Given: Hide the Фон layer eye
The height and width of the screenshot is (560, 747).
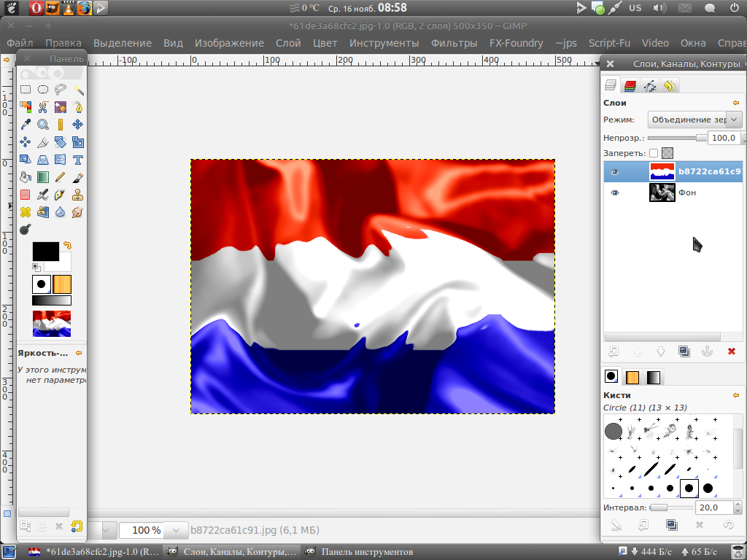Looking at the screenshot, I should pyautogui.click(x=615, y=192).
